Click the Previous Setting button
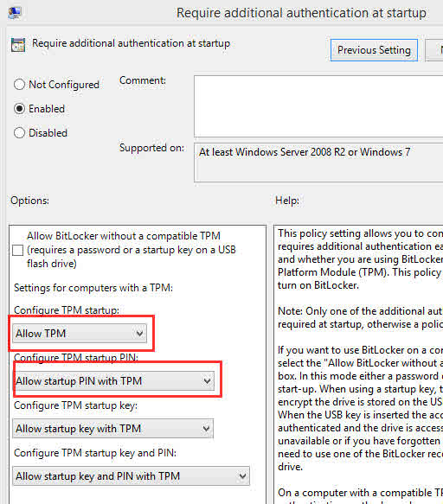Image resolution: width=443 pixels, height=504 pixels. 374,50
